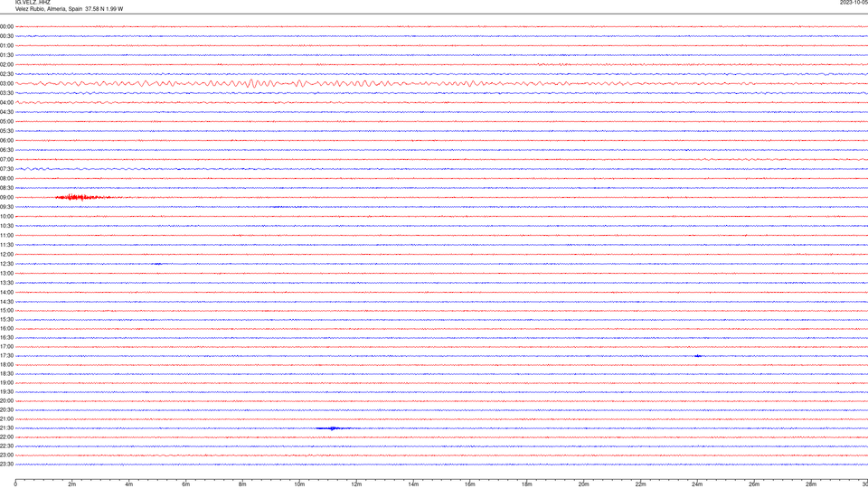Click the 8m mark on the minutes axis

(242, 484)
